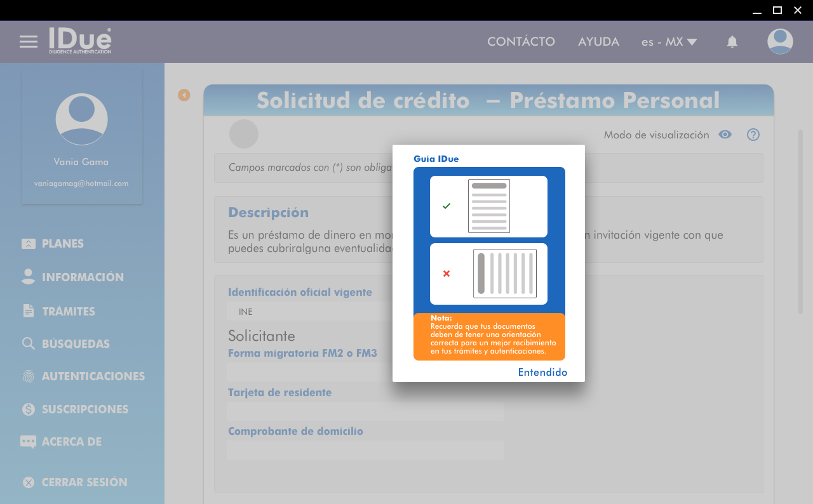The image size is (813, 504).
Task: Click the Comprobante de domicilio field
Action: coord(365,450)
